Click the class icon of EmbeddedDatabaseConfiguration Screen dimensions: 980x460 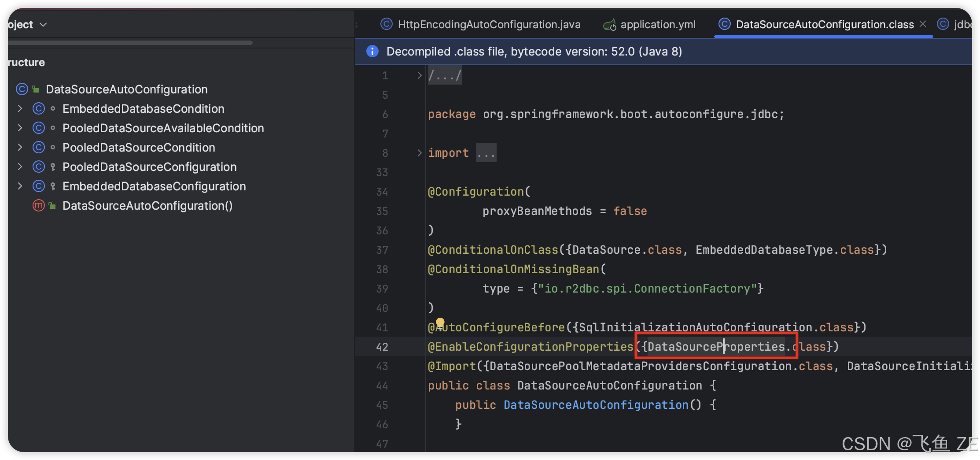pos(39,186)
